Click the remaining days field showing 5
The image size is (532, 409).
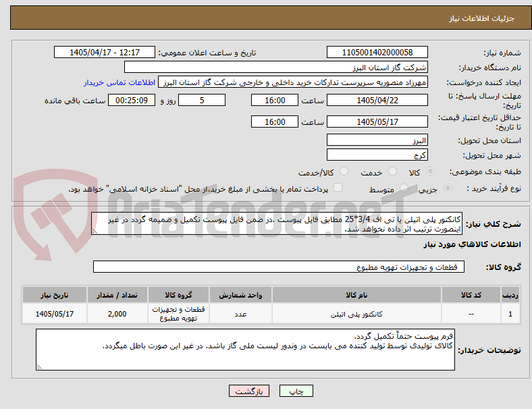click(x=202, y=100)
